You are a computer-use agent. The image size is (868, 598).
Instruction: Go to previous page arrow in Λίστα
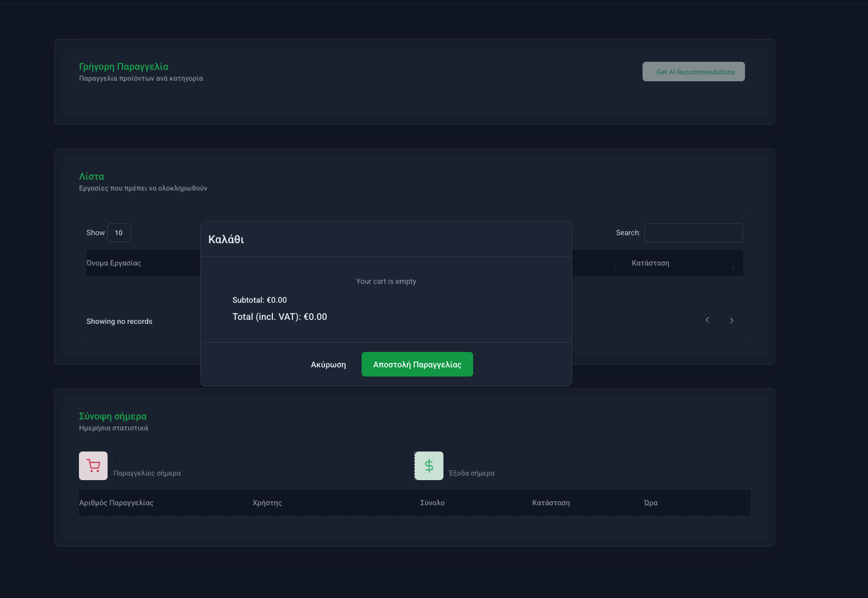pyautogui.click(x=707, y=320)
